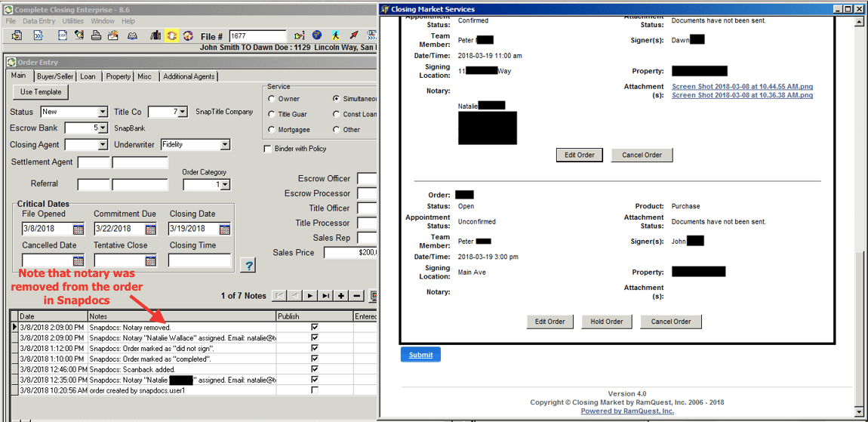
Task: Open the Closing Agent dropdown
Action: (x=103, y=144)
